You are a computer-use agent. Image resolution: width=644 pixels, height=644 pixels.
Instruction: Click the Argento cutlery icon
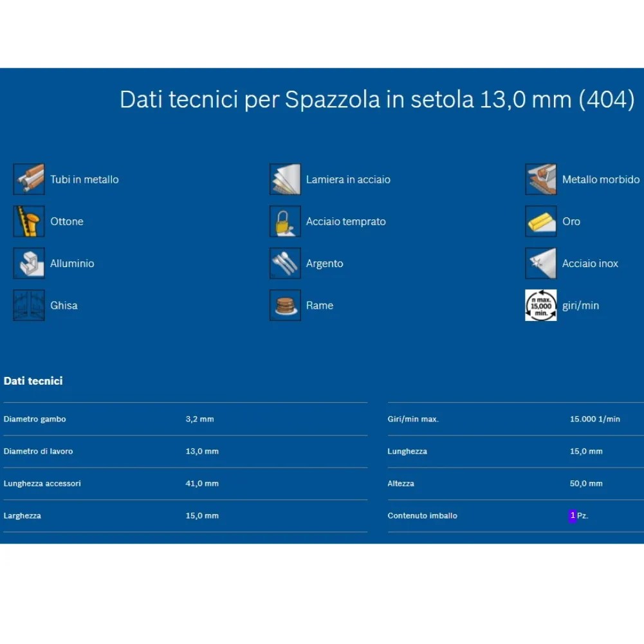285,263
